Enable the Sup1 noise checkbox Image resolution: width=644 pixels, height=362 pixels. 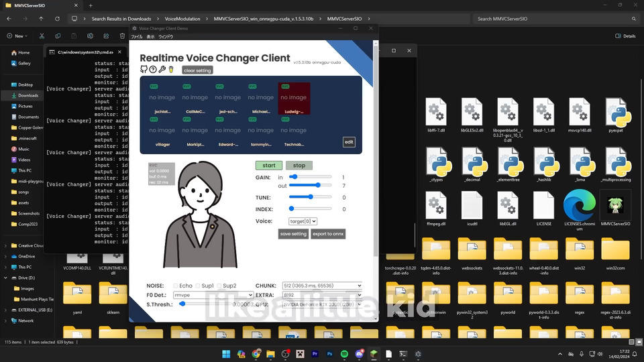pos(197,286)
